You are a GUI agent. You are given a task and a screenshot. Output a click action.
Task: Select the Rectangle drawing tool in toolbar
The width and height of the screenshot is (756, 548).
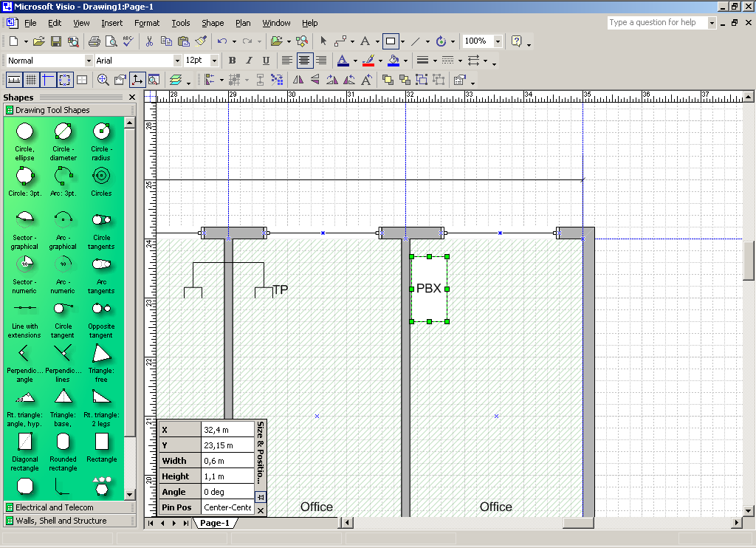[391, 41]
